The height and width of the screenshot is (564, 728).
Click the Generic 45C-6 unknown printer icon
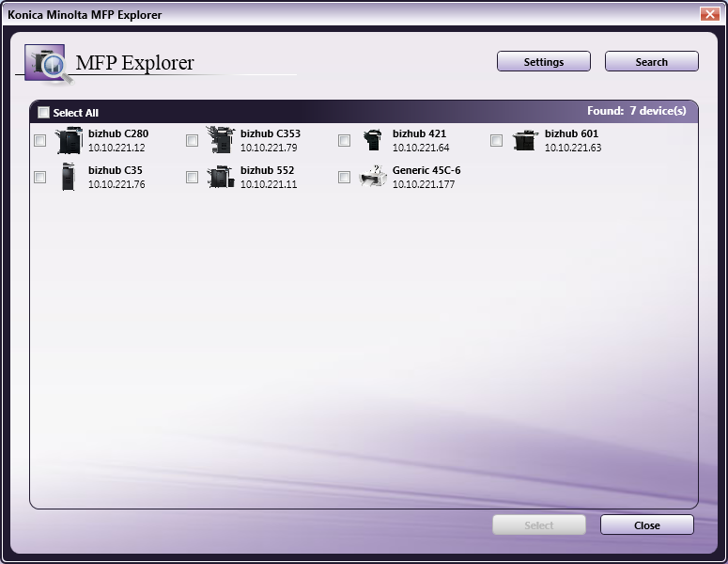click(373, 177)
